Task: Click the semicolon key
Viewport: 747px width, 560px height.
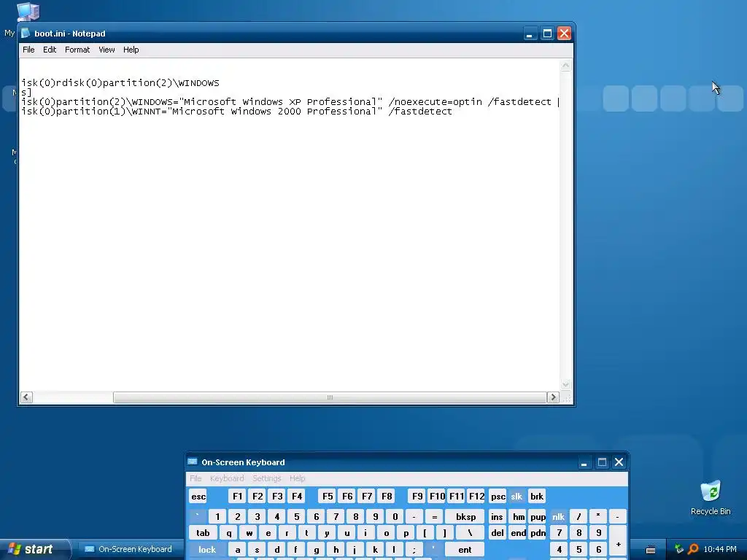Action: [x=414, y=550]
